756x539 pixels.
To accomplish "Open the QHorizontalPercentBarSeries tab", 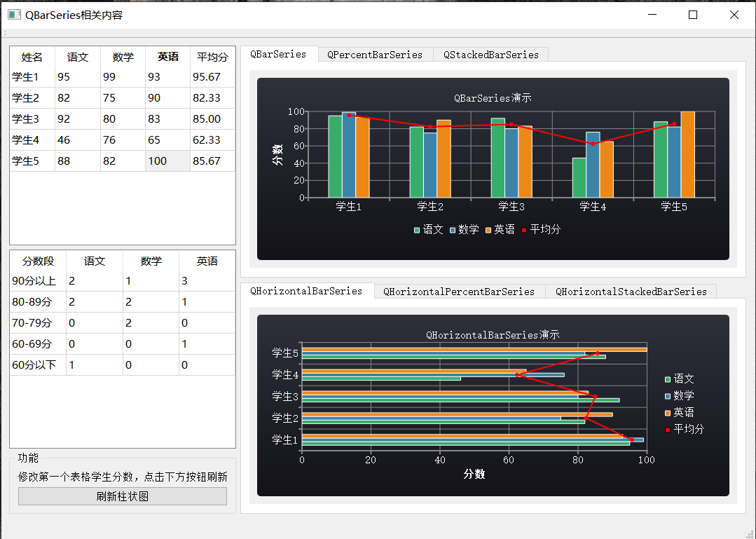I will tap(460, 291).
